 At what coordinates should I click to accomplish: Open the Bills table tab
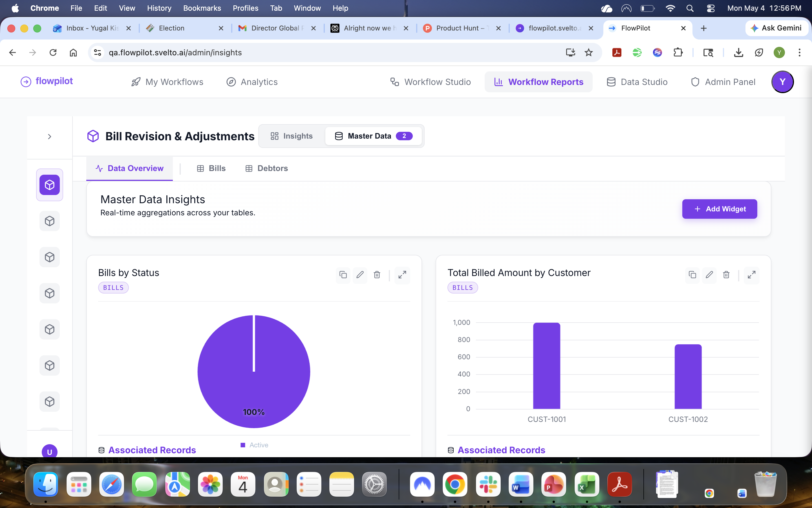211,168
